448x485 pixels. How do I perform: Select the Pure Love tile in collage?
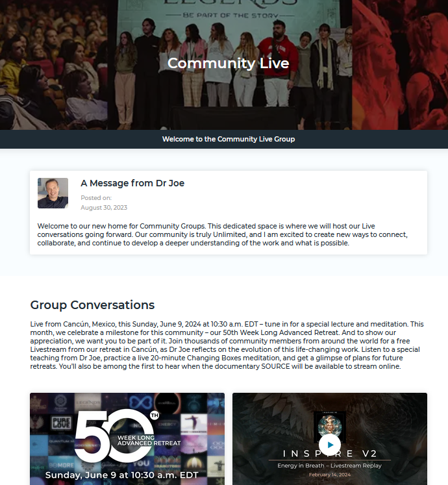pos(61,423)
